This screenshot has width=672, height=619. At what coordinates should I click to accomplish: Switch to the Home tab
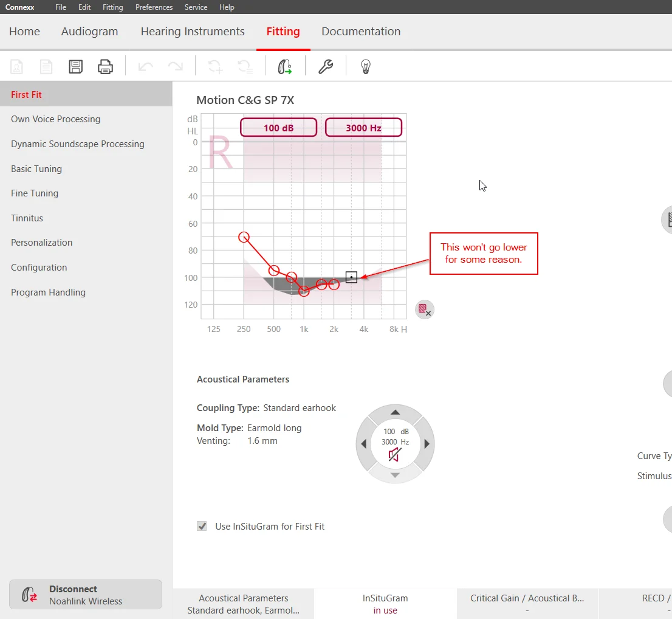(24, 31)
